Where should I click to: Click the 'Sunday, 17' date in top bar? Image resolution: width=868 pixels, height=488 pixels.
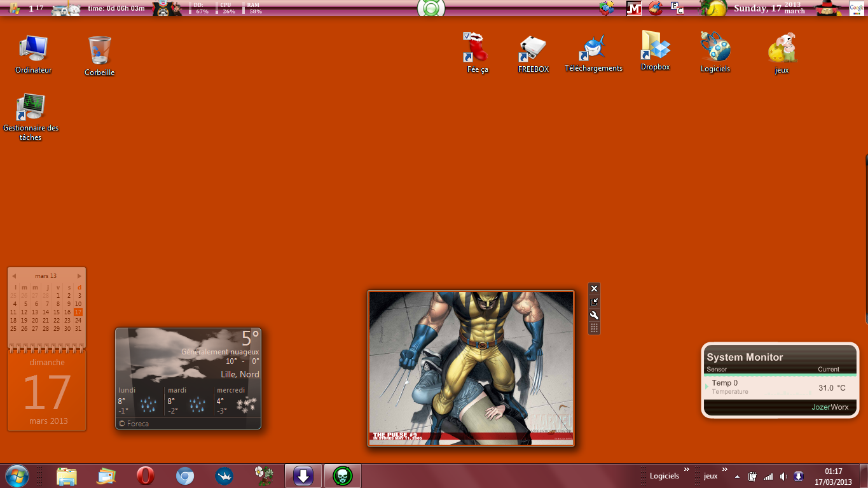click(757, 8)
